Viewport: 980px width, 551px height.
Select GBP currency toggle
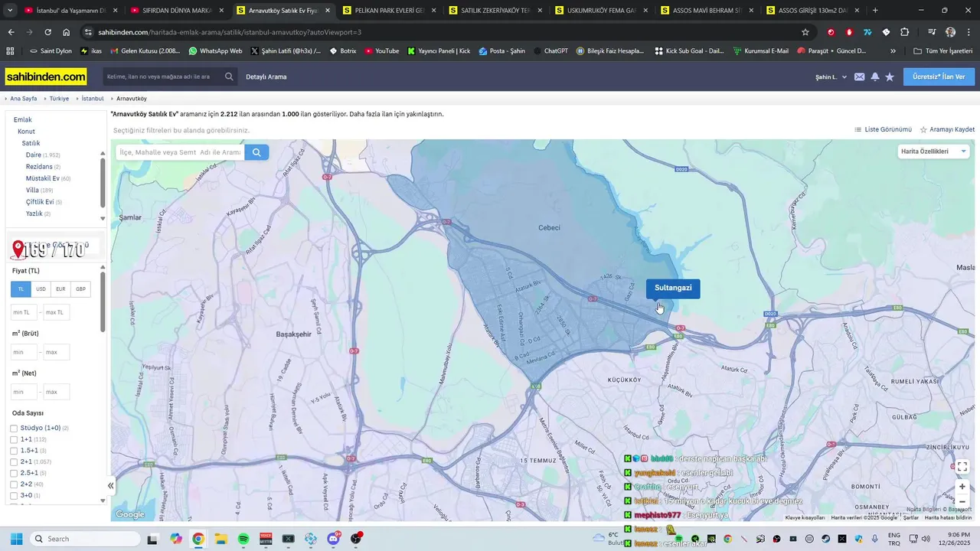click(x=80, y=289)
